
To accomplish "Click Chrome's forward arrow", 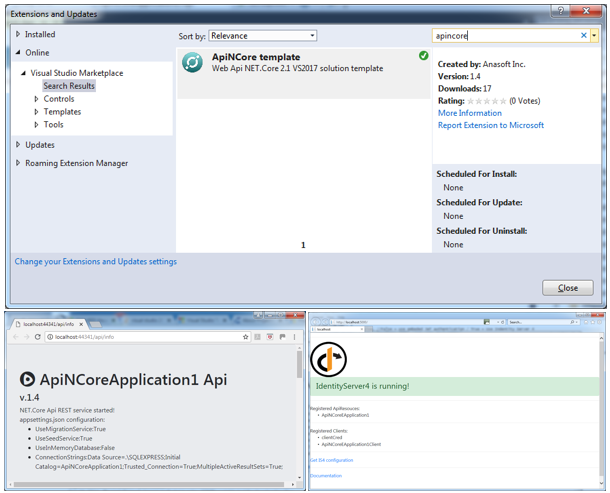I will [26, 337].
